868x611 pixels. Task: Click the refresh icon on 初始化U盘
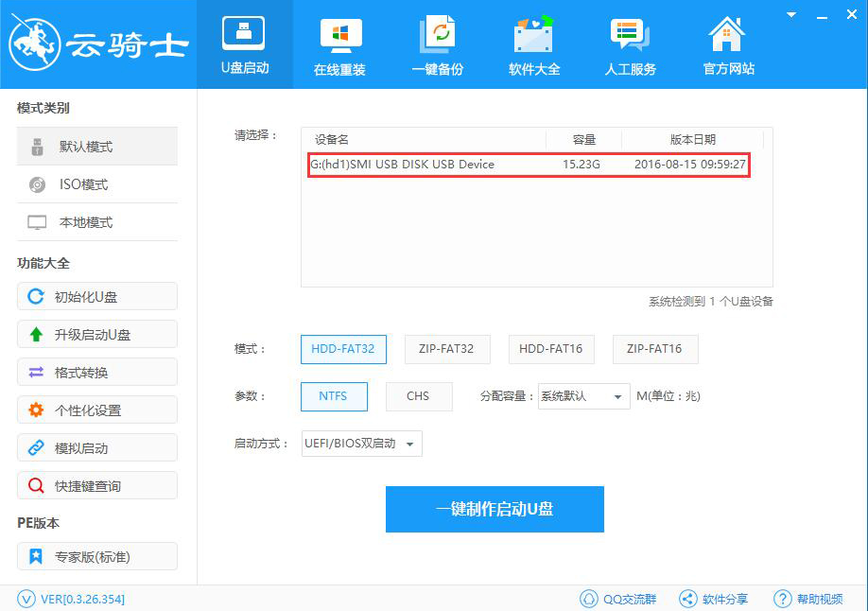click(36, 296)
